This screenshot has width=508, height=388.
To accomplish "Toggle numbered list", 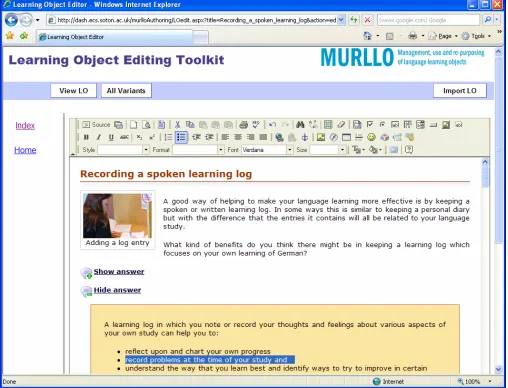I will (168, 137).
